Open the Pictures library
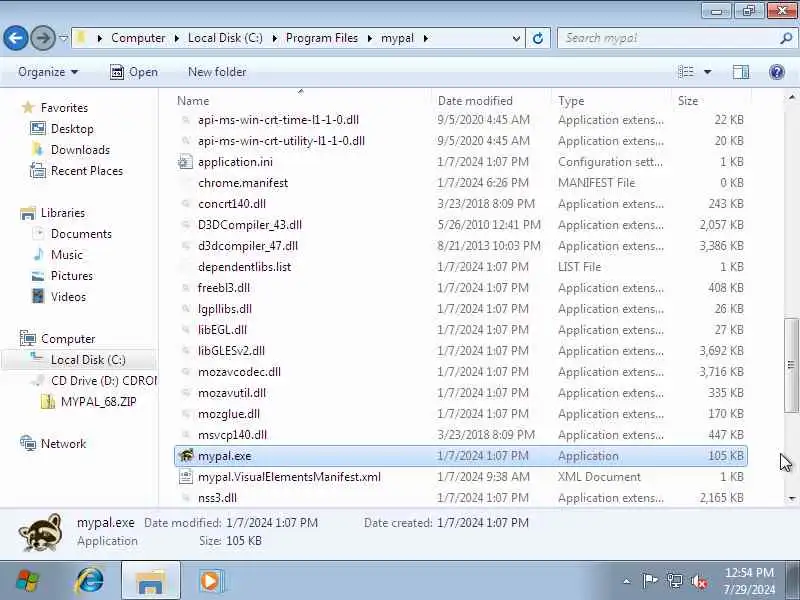 71,276
